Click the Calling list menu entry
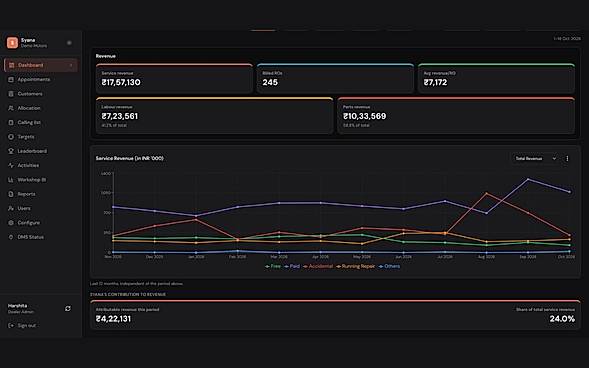The image size is (589, 368). tap(41, 122)
